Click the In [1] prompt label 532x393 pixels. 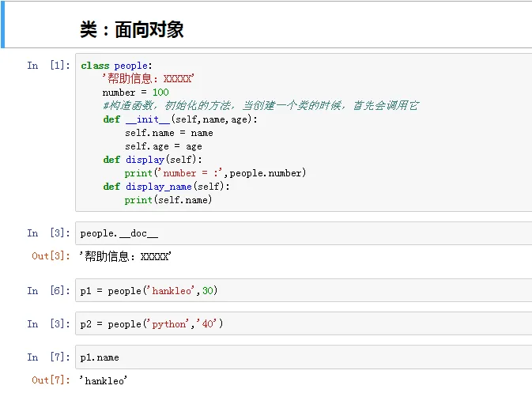[48, 65]
